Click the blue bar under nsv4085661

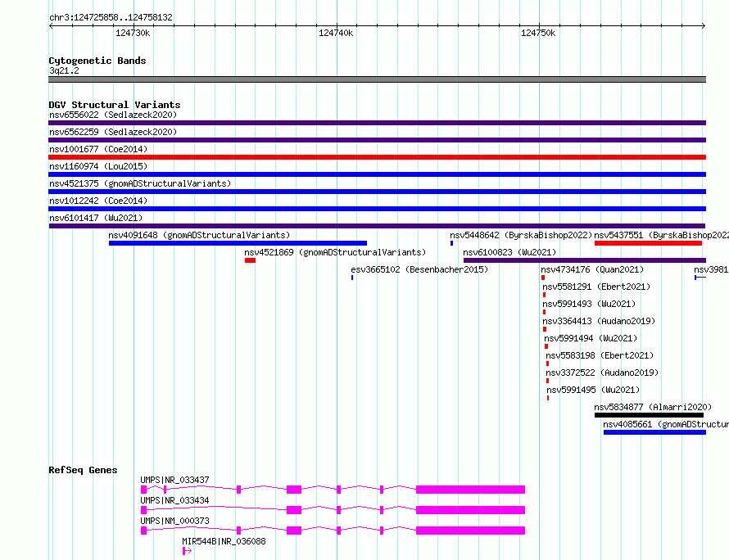point(654,432)
